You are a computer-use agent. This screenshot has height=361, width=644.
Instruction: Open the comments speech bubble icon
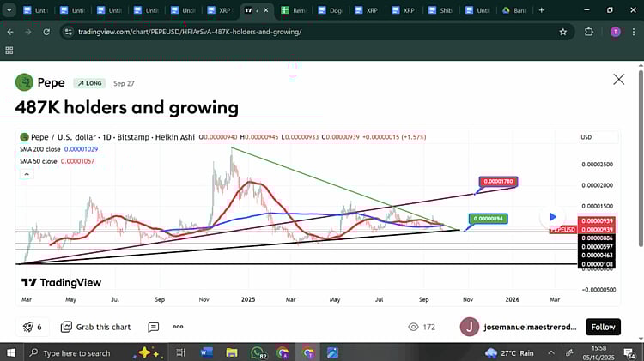coord(153,327)
